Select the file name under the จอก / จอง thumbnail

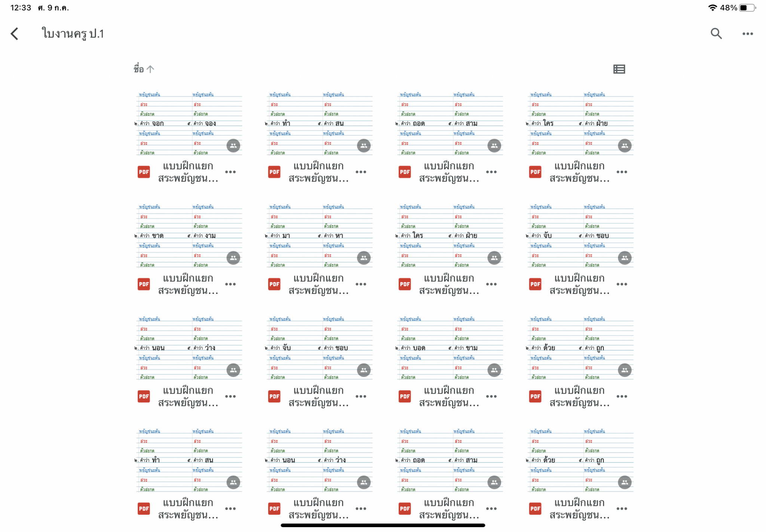[188, 172]
